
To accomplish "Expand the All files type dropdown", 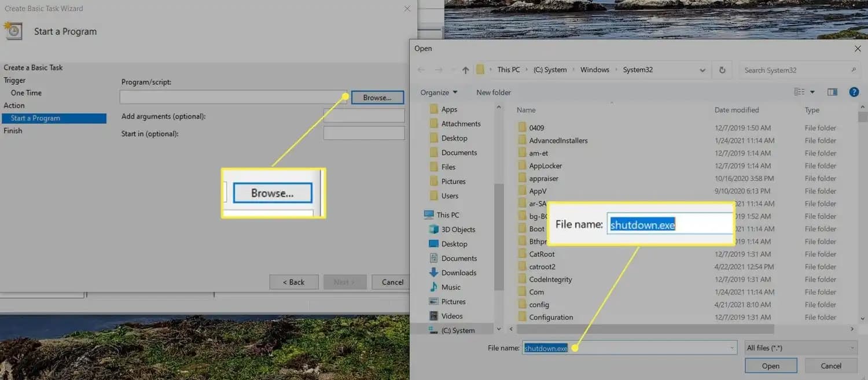I will click(800, 348).
